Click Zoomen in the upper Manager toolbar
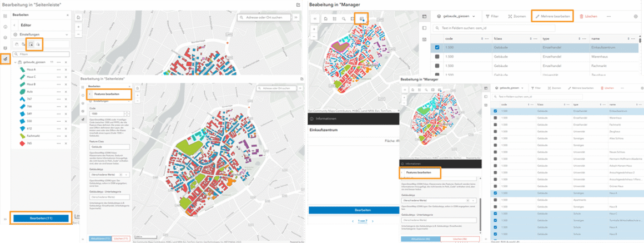 pyautogui.click(x=517, y=17)
